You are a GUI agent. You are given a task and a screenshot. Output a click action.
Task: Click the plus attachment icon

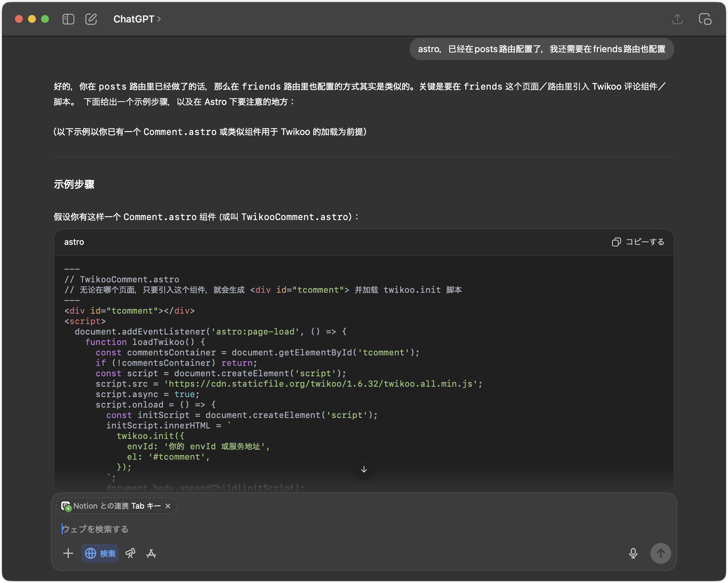tap(68, 553)
